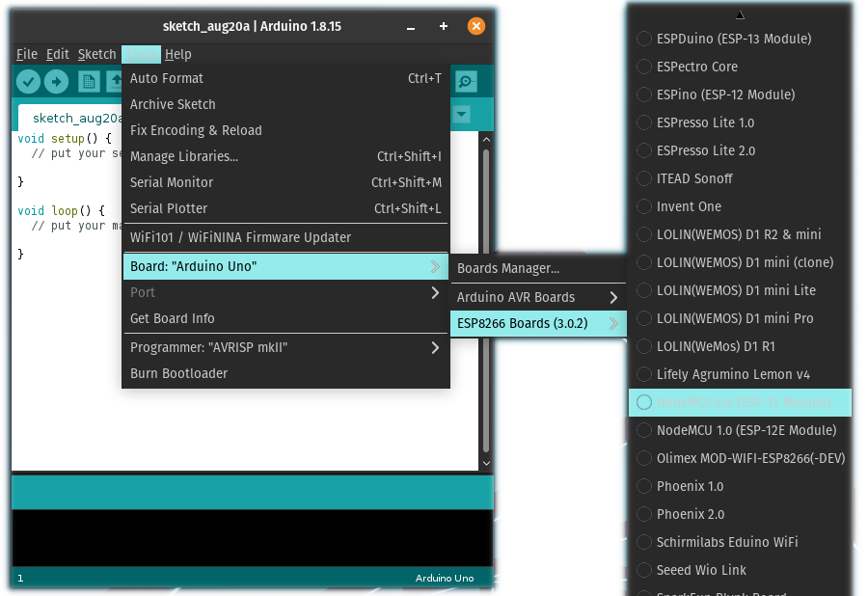Expand Programmer: "AVRISP mkII" submenu
868x596 pixels.
tap(285, 347)
